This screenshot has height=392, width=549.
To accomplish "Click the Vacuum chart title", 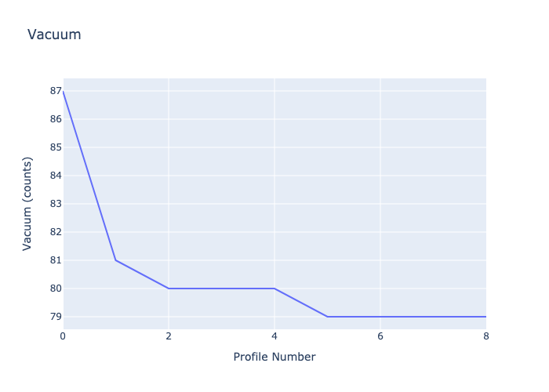I will [x=54, y=34].
